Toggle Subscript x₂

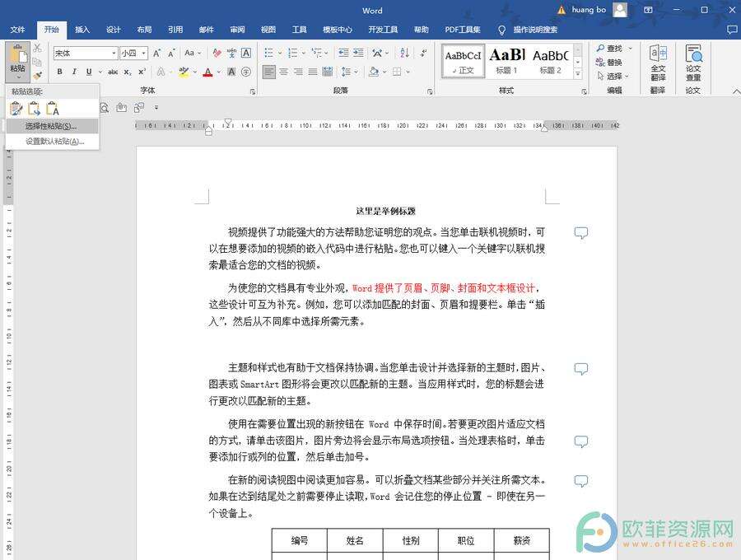point(128,72)
